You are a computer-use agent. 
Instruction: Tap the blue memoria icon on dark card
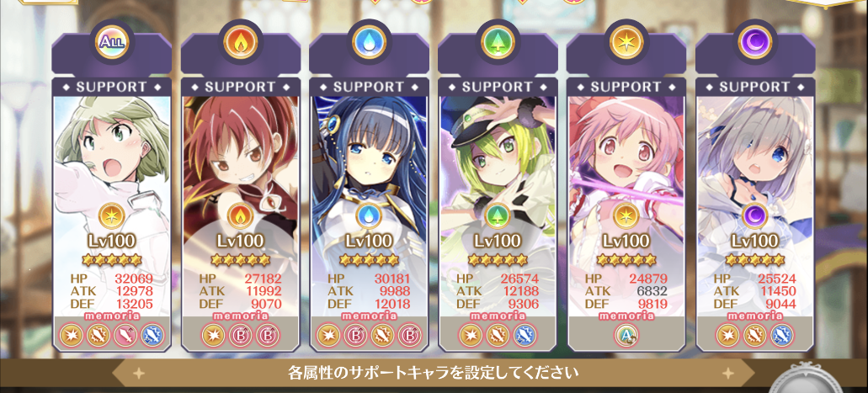click(x=781, y=335)
